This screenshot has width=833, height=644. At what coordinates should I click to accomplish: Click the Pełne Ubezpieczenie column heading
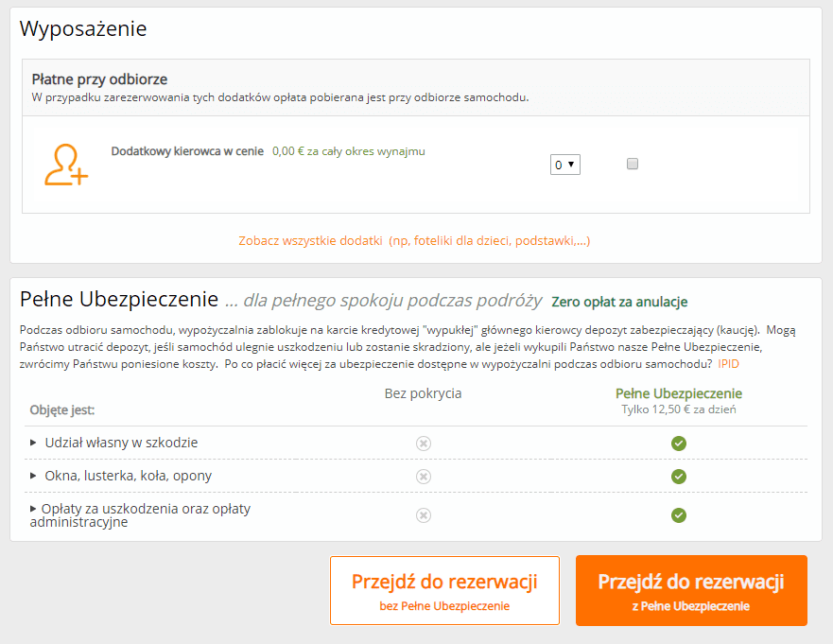click(x=678, y=393)
